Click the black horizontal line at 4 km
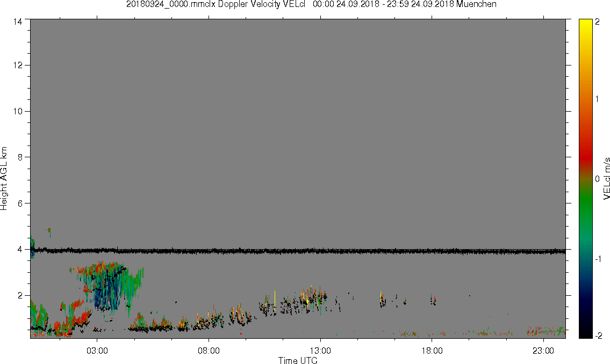The width and height of the screenshot is (610, 364). [x=298, y=251]
